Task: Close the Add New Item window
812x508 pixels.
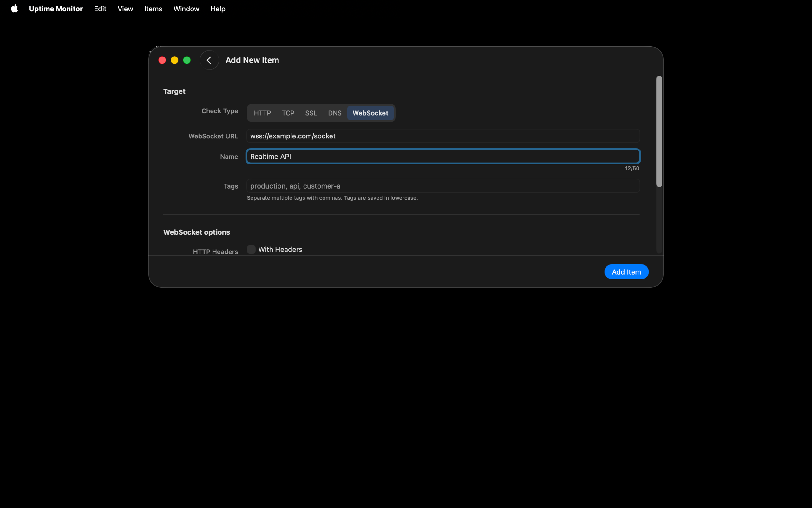Action: (x=162, y=60)
